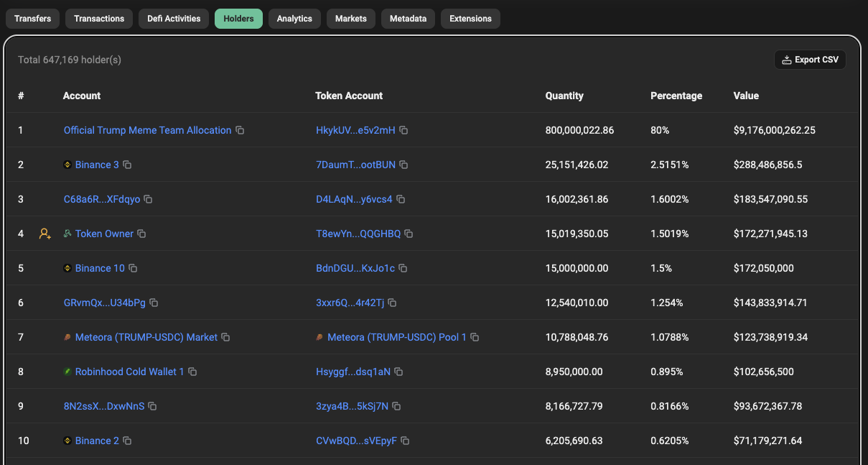This screenshot has height=465, width=868.
Task: Open Robinhood Cold Wallet 1 link
Action: click(130, 372)
